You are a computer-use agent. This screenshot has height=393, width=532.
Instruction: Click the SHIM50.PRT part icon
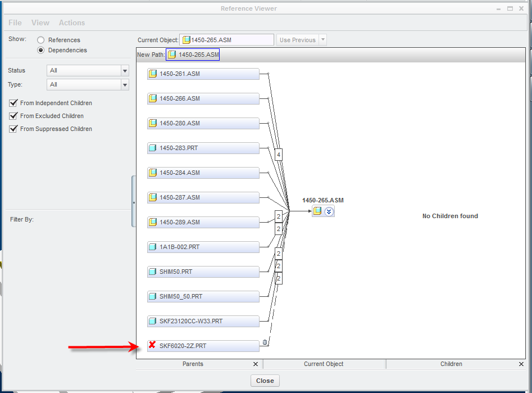pyautogui.click(x=153, y=272)
